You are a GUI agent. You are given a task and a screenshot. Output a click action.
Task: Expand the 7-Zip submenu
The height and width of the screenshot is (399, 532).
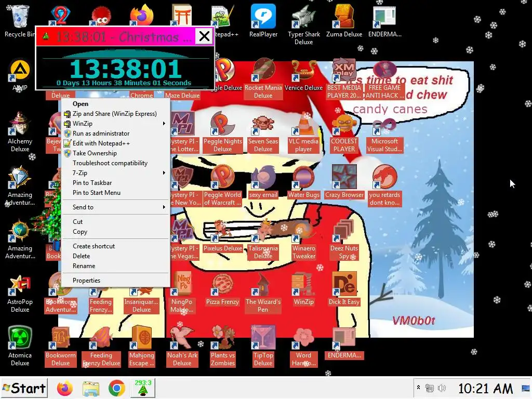(116, 172)
